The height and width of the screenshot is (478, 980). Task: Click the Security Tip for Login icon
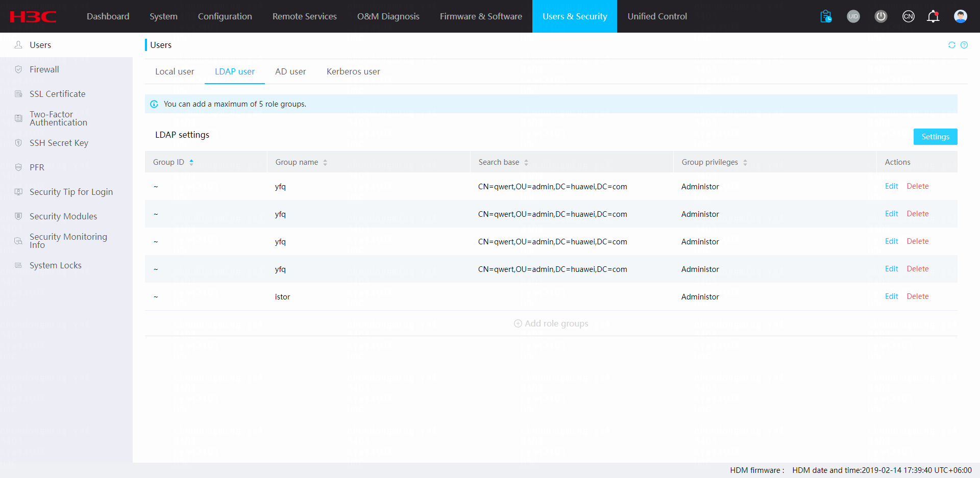pyautogui.click(x=18, y=192)
